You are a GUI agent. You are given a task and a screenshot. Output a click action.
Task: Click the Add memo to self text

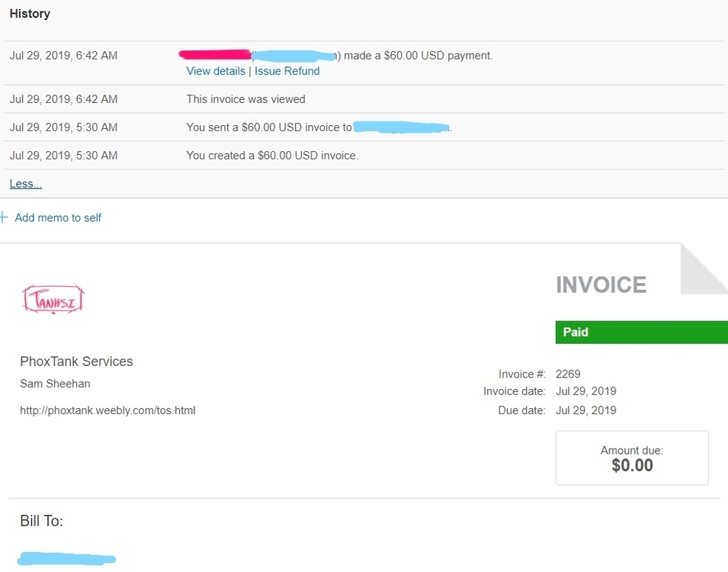pyautogui.click(x=58, y=218)
